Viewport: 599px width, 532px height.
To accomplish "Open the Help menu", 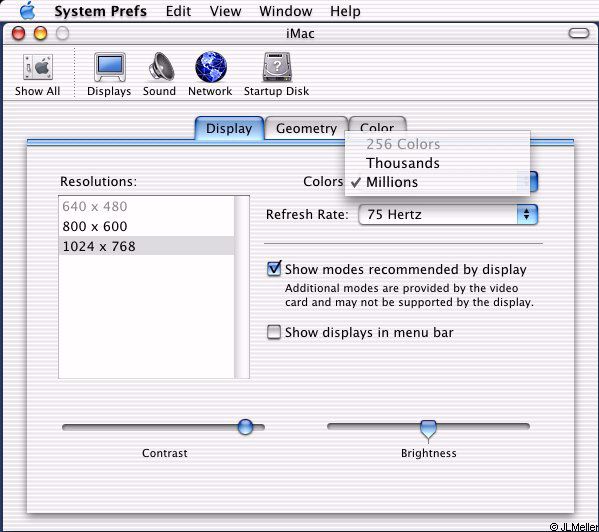I will pos(345,11).
